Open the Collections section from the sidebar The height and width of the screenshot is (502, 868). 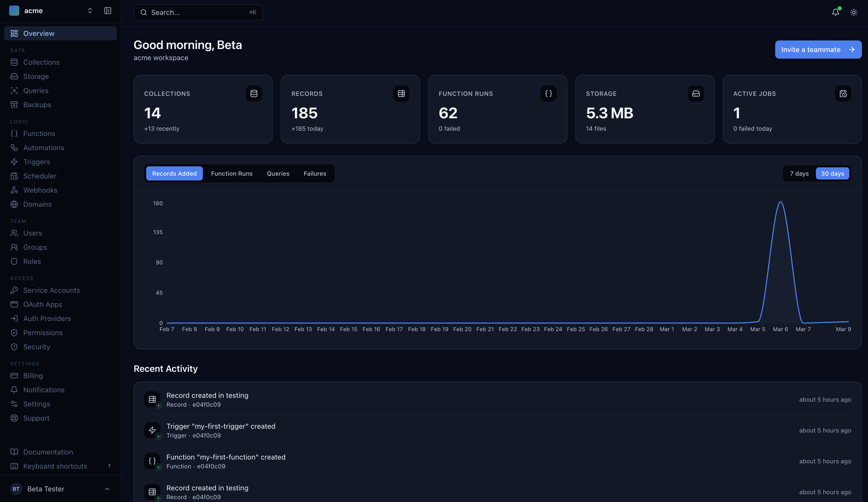pos(41,62)
